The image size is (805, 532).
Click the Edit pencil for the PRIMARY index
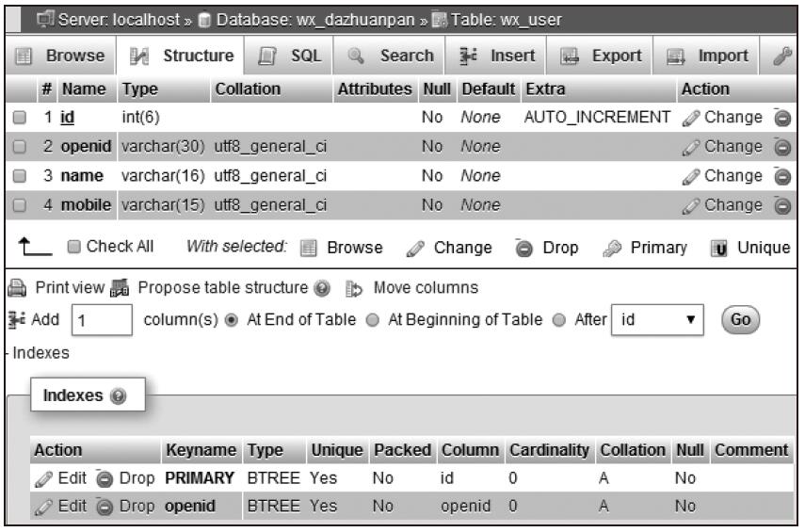click(43, 479)
